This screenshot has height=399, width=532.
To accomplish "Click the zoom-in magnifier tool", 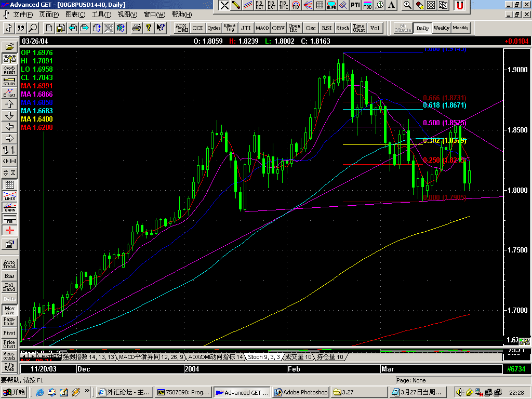I will point(407,5).
